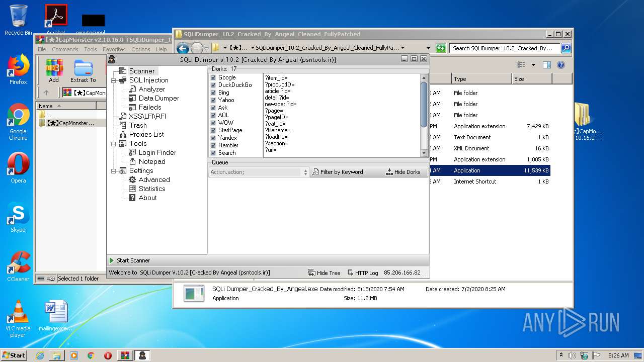644x362 pixels.
Task: Select the SQL Injection node icon
Action: tap(123, 80)
